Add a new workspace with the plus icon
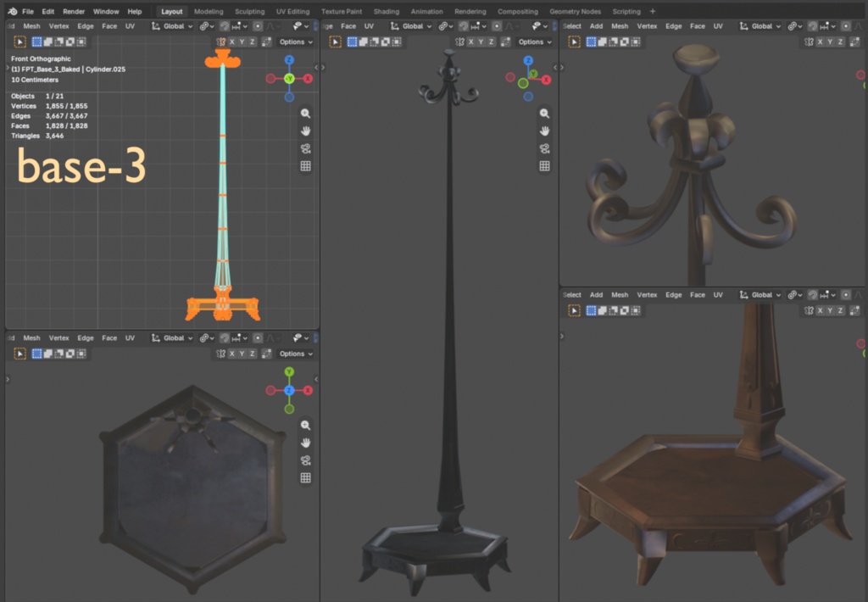The width and height of the screenshot is (868, 602). coord(653,11)
